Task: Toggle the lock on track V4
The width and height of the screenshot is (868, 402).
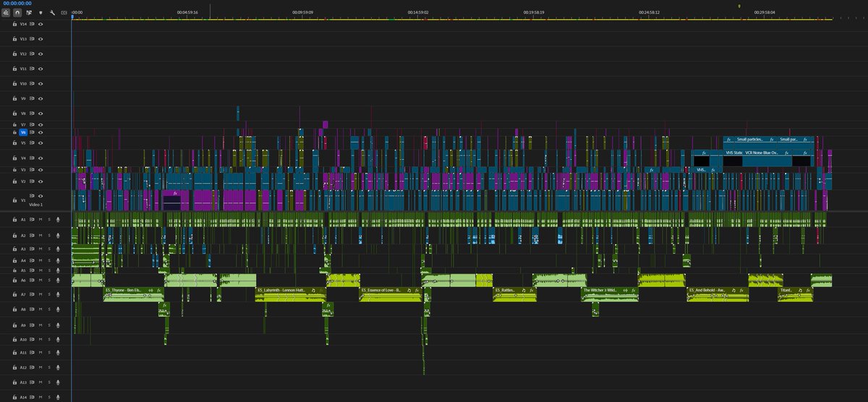Action: pyautogui.click(x=14, y=158)
